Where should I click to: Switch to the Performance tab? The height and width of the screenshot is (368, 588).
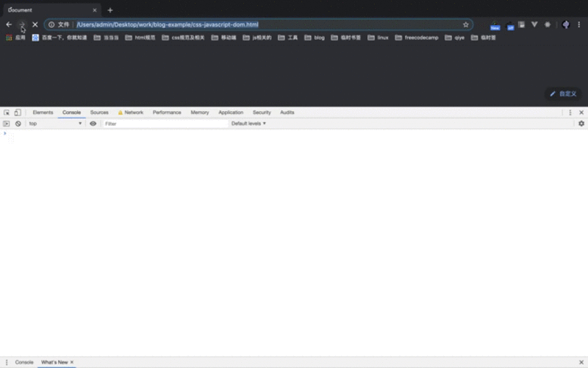[167, 113]
